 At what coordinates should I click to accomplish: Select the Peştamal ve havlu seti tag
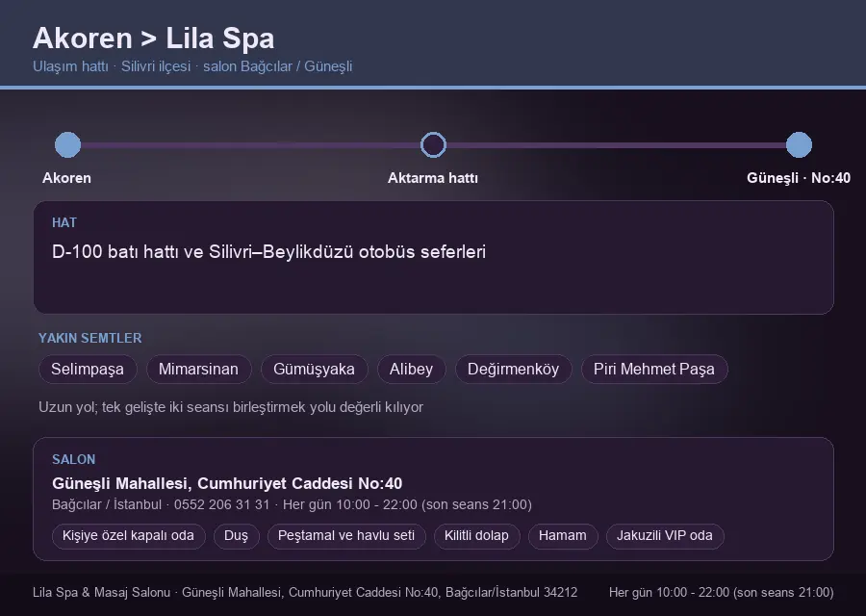(x=346, y=536)
